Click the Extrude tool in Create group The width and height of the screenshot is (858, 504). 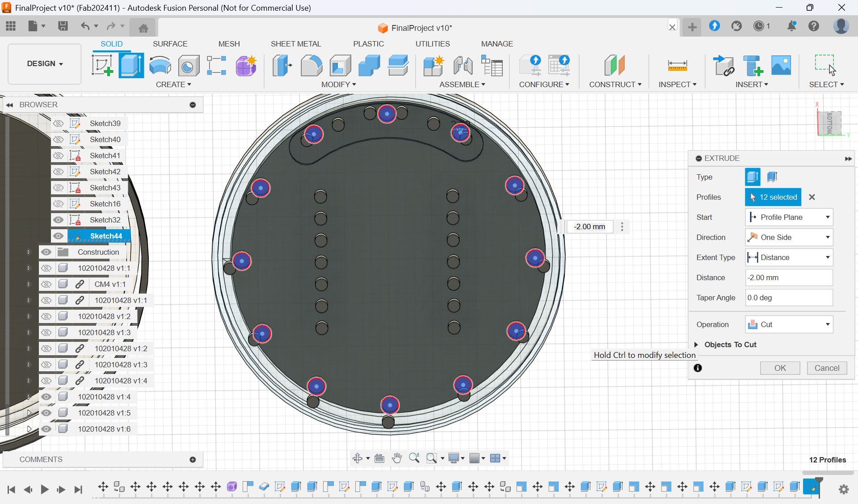click(131, 65)
